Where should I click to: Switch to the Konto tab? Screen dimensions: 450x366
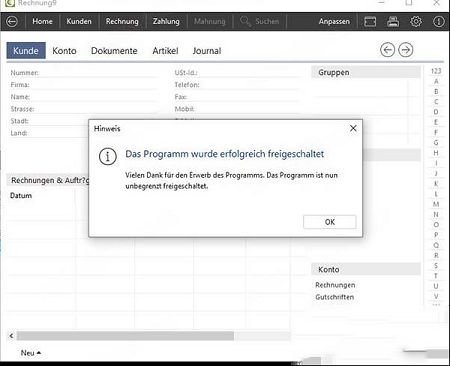click(64, 51)
